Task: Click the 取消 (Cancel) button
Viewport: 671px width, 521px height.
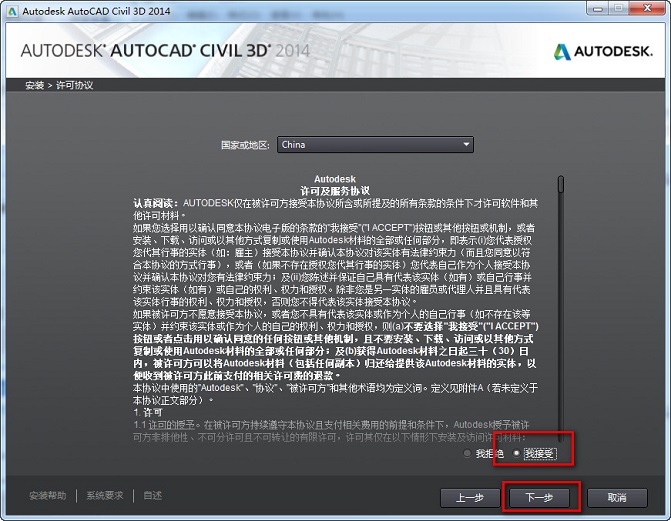Action: tap(617, 497)
